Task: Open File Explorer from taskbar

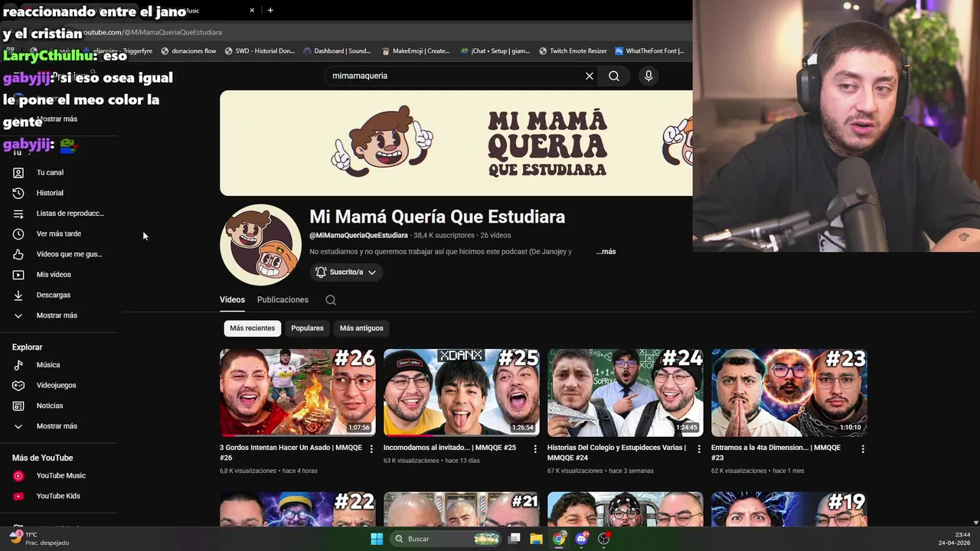Action: click(x=536, y=539)
